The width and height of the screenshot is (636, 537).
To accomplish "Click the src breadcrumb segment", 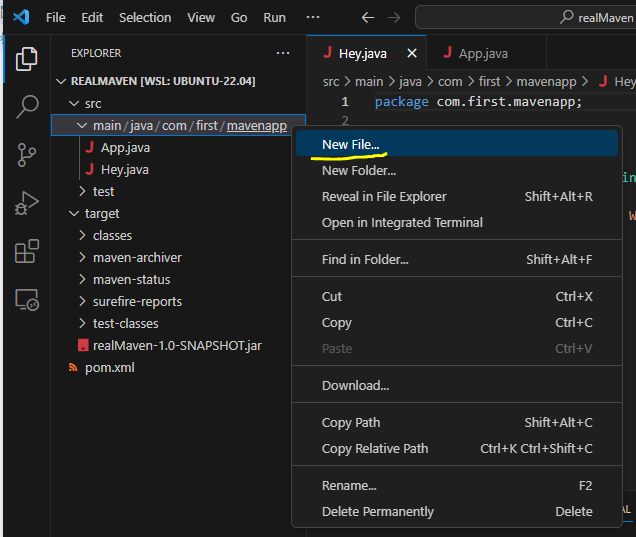I will point(331,82).
